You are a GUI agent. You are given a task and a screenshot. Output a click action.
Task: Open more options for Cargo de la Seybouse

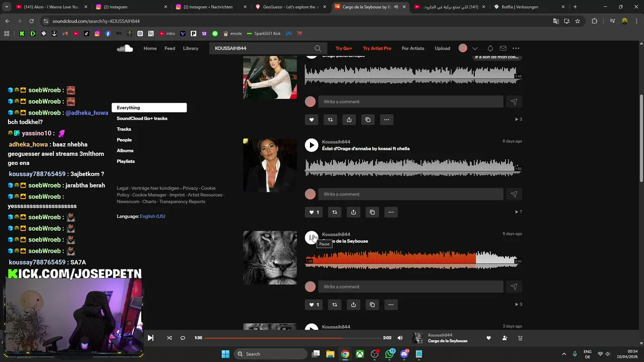tap(391, 305)
